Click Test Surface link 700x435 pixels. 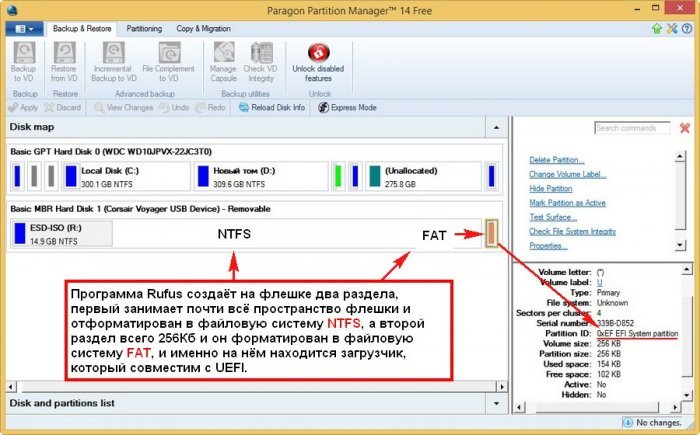(x=553, y=217)
